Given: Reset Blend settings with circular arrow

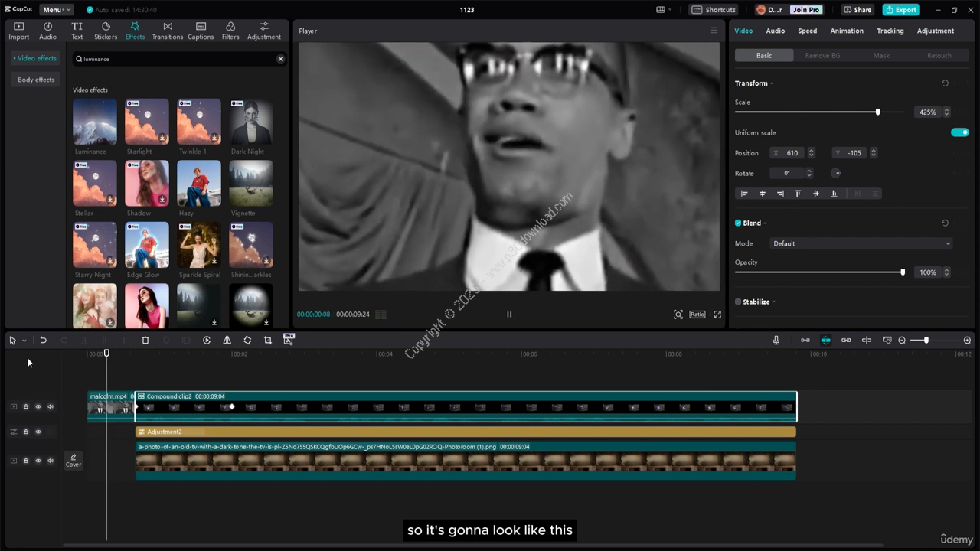Looking at the screenshot, I should pyautogui.click(x=945, y=223).
